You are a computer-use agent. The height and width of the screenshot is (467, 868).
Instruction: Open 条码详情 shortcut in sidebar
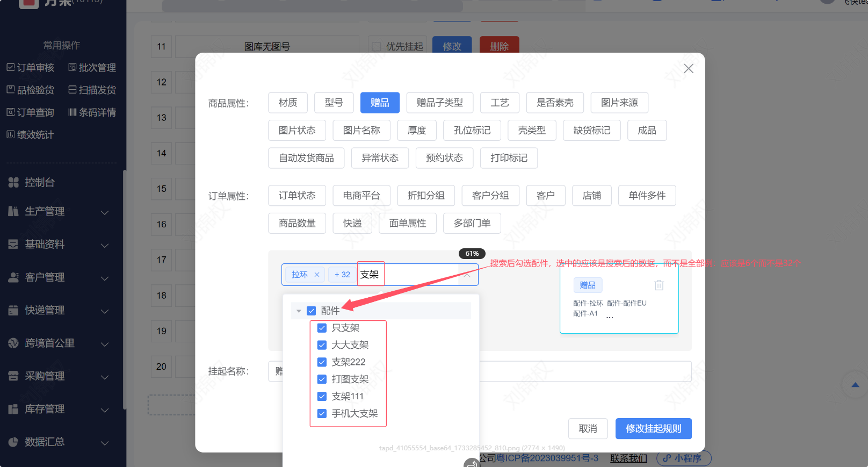point(92,113)
